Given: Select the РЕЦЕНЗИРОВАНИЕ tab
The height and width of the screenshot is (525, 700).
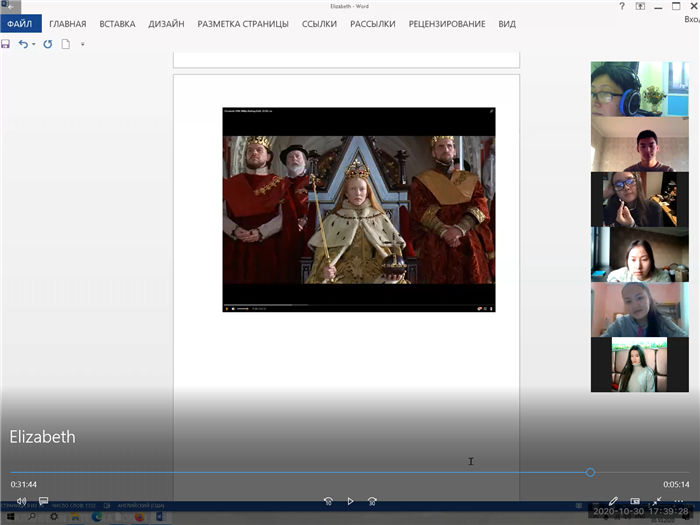Looking at the screenshot, I should pyautogui.click(x=447, y=23).
